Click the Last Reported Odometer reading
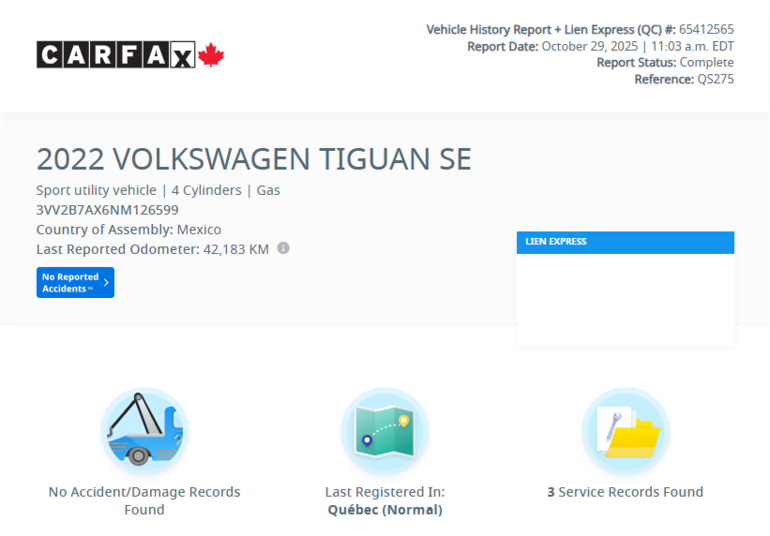 (x=152, y=249)
